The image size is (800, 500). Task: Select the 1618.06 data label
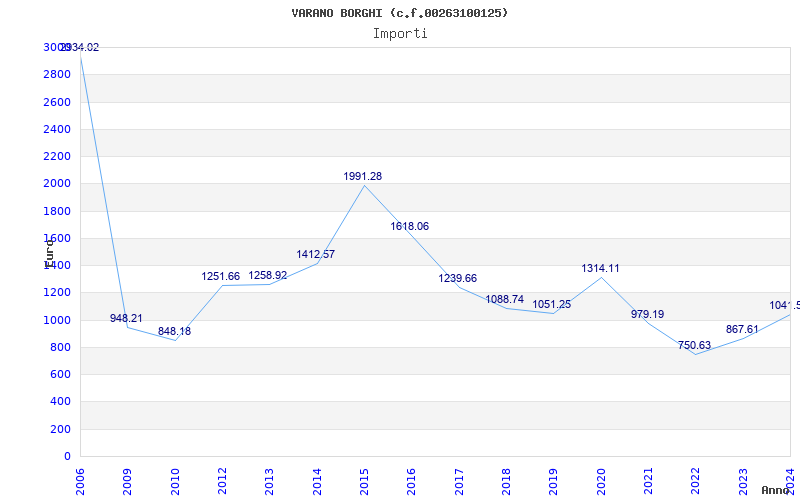(410, 227)
